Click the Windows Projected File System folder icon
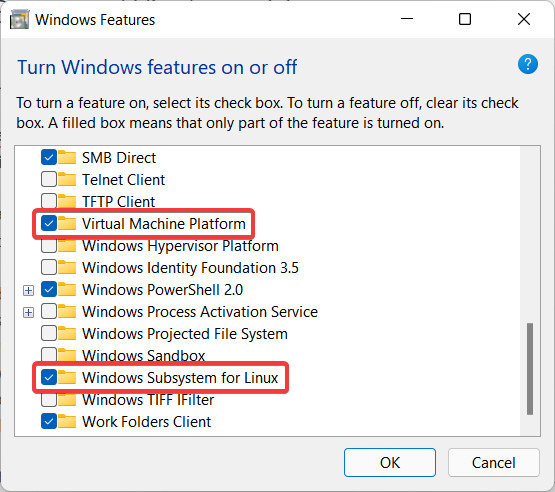Screen dimensions: 555x492 tap(67, 333)
